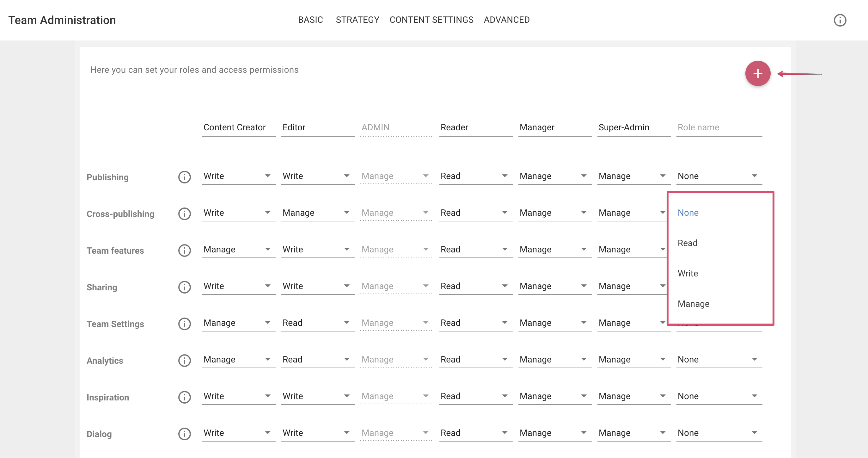Open Dialog dropdown for new role

tap(719, 433)
